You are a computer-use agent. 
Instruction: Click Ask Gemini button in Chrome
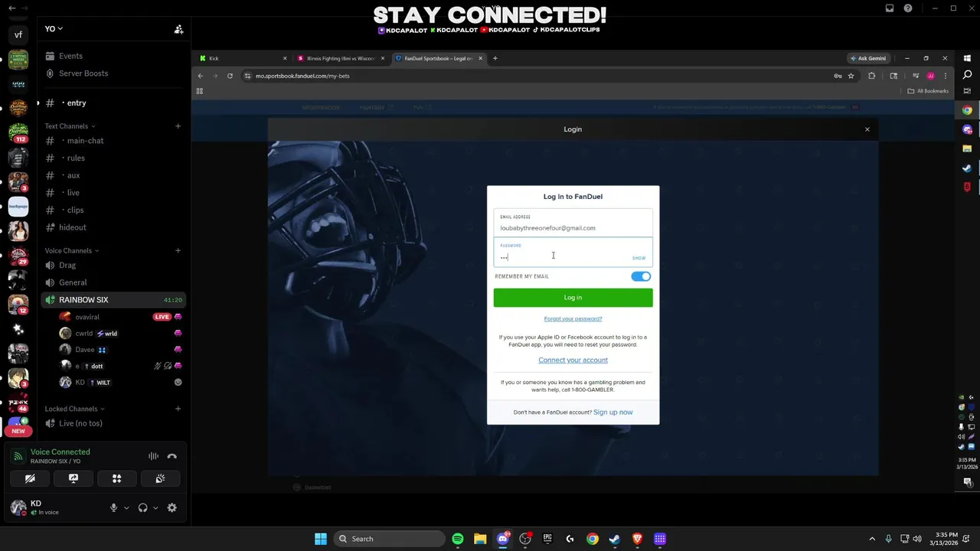coord(867,58)
